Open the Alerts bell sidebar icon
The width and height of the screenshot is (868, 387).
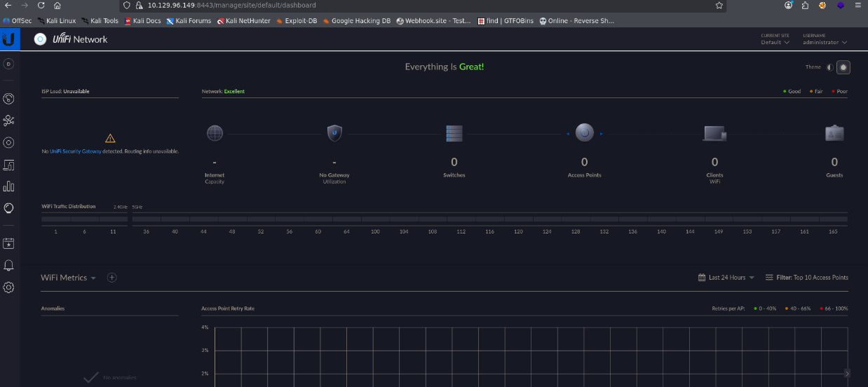(x=8, y=266)
